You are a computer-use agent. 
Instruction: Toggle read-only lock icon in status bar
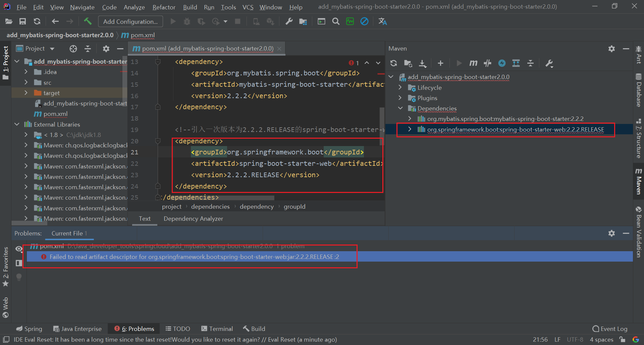click(x=623, y=340)
